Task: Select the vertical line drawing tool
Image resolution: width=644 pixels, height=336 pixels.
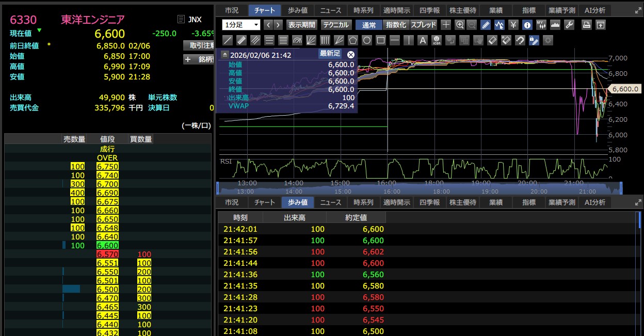Action: click(409, 40)
